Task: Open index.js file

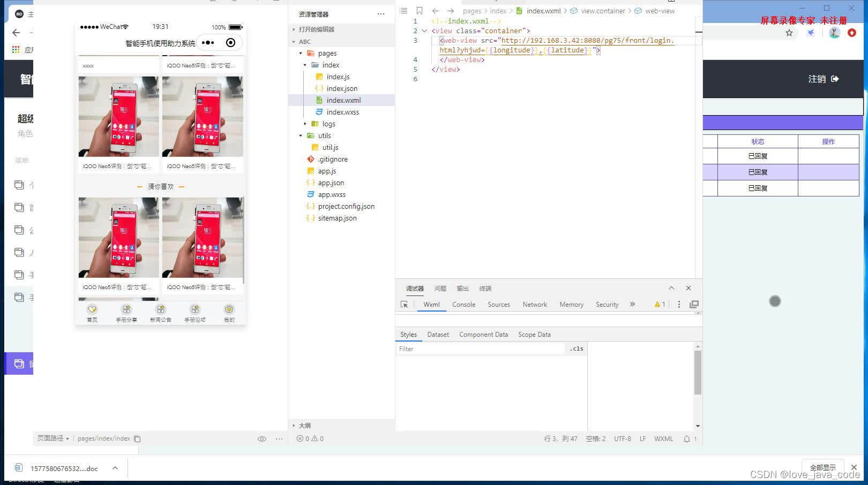Action: [x=338, y=77]
